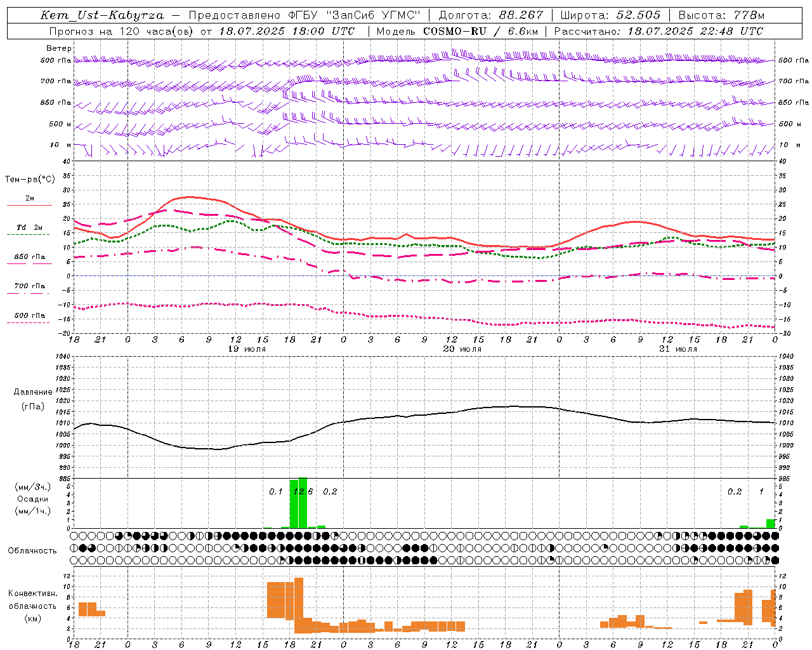Click the "(гПа)" unit label under Давление

pos(33,407)
